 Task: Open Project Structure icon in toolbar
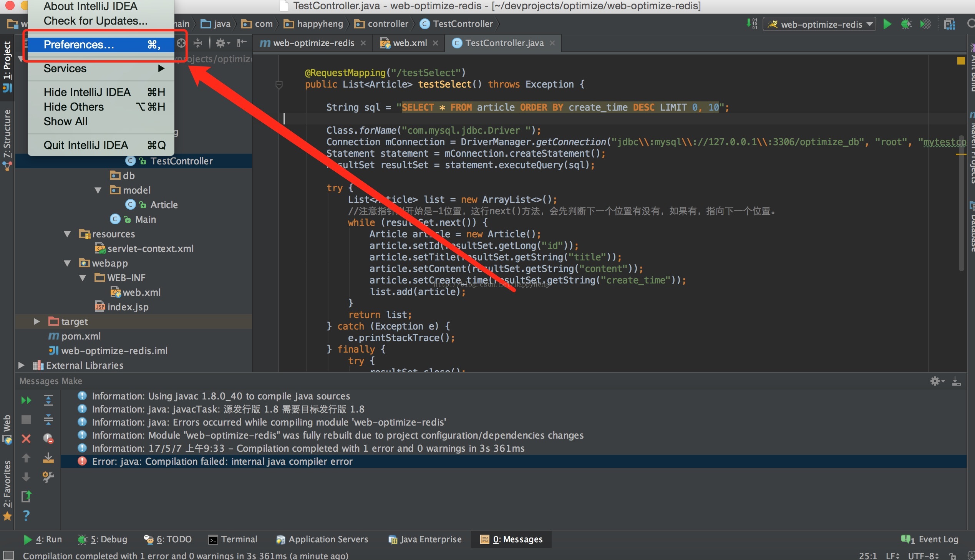950,24
